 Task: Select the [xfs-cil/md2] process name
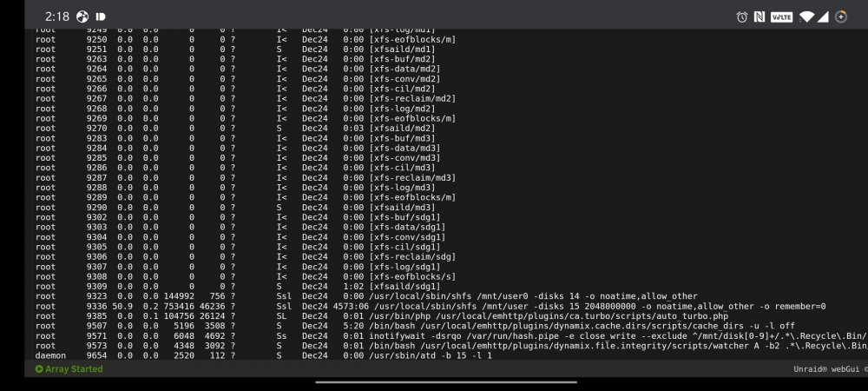tap(402, 89)
